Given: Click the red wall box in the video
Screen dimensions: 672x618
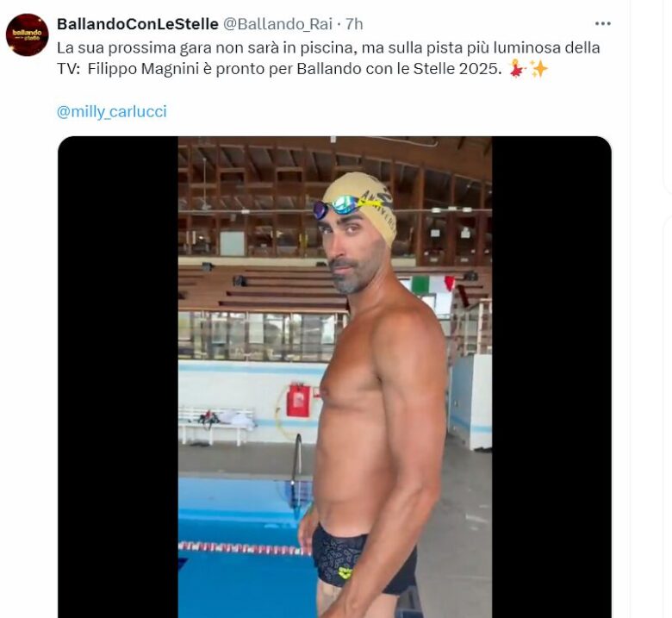Looking at the screenshot, I should pos(298,401).
